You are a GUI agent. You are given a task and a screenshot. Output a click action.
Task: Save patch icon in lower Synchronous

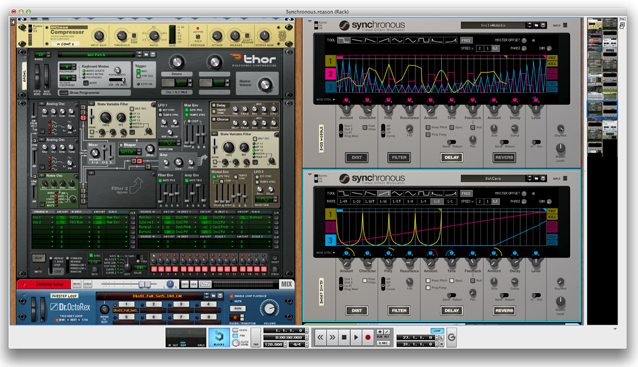tap(543, 178)
